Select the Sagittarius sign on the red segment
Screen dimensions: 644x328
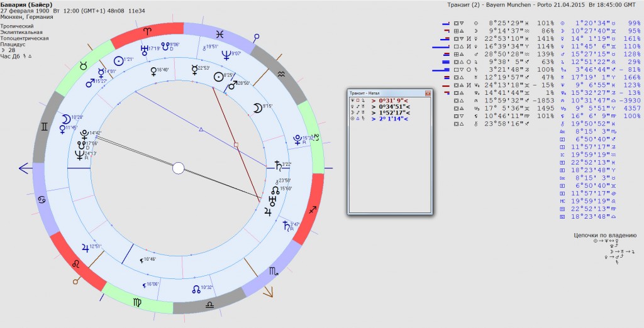[x=313, y=209]
